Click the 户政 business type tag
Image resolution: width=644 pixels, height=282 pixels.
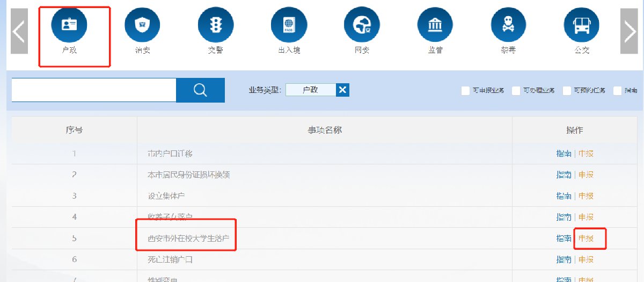coord(311,90)
